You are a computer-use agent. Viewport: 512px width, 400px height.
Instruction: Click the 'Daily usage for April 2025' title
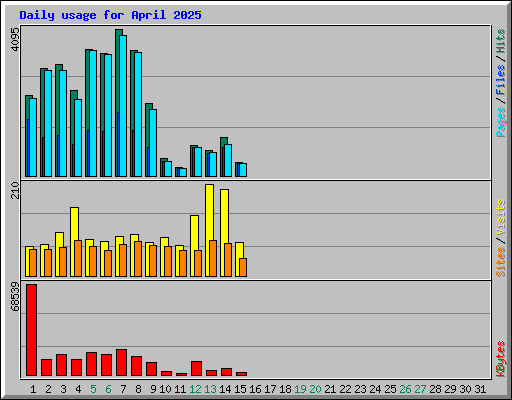coord(110,15)
